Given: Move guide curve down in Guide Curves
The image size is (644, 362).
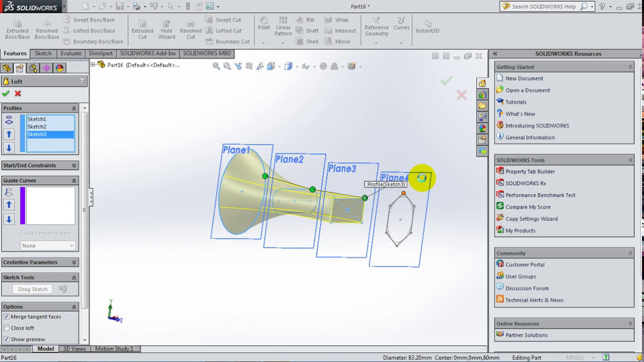Looking at the screenshot, I should (9, 219).
